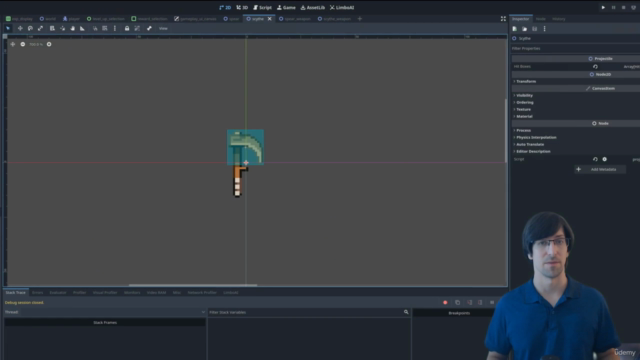640x360 pixels.
Task: Switch to the level_up_selection scene tab
Action: click(x=105, y=19)
